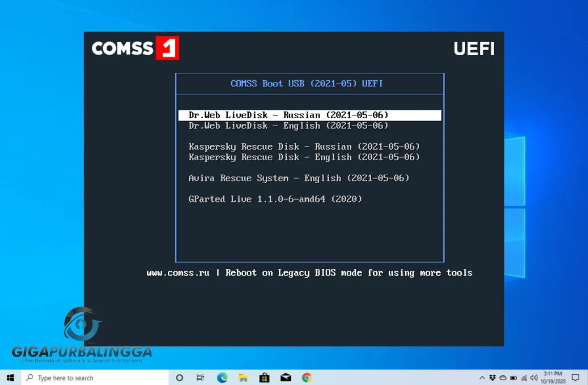Open Microsoft Store from the taskbar
This screenshot has height=385, width=588.
pos(264,378)
